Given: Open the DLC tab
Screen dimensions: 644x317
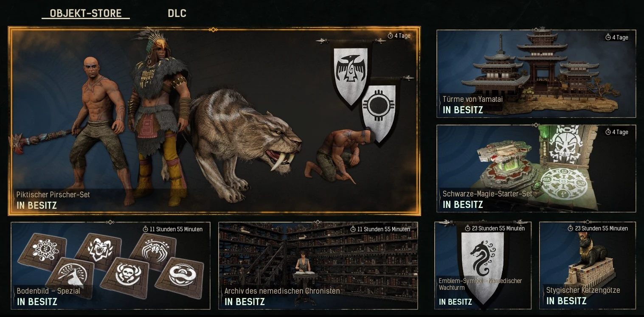Looking at the screenshot, I should [x=177, y=13].
